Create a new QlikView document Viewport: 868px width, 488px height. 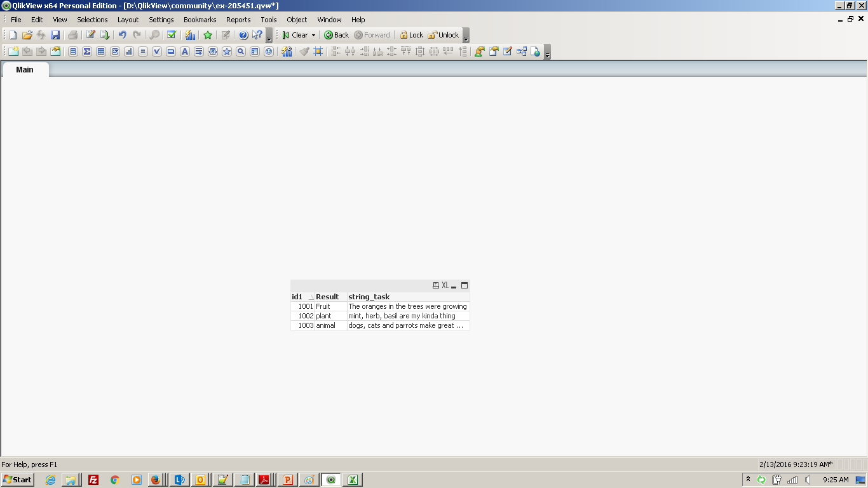13,35
